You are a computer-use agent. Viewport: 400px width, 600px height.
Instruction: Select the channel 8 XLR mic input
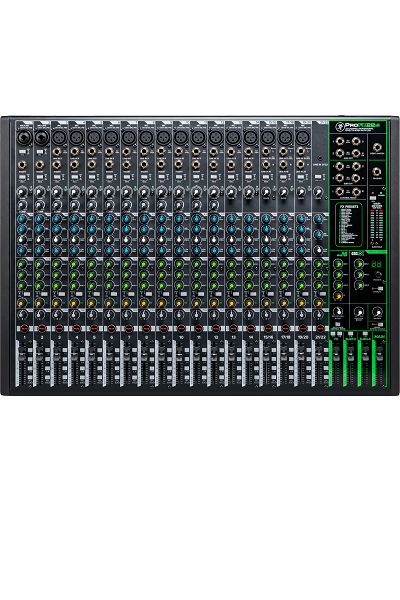[146, 137]
